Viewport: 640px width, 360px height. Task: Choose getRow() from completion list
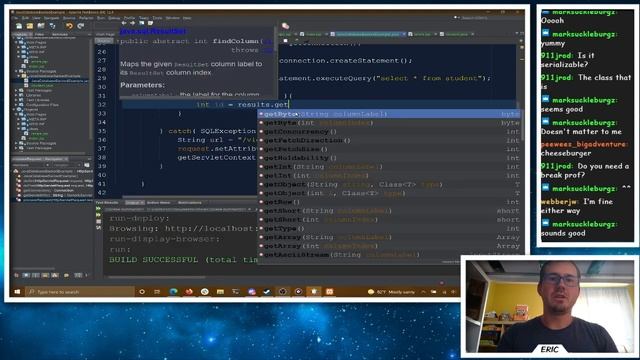[x=389, y=202]
